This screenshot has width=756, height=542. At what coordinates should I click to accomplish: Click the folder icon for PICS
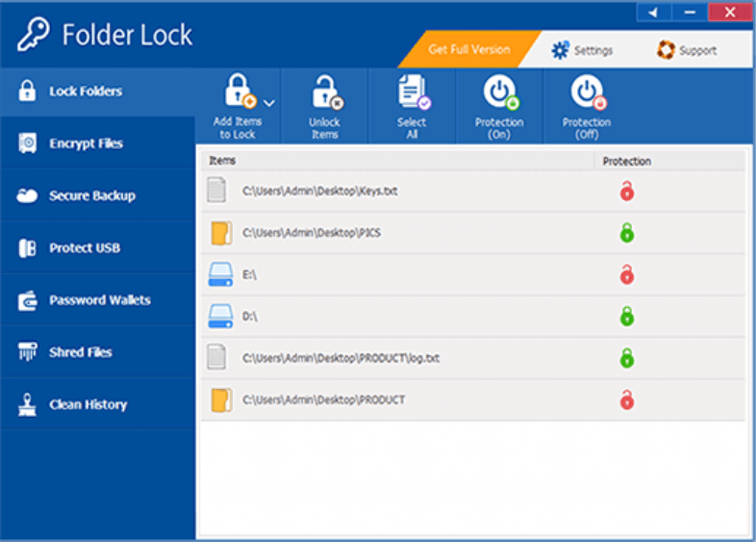click(x=221, y=233)
